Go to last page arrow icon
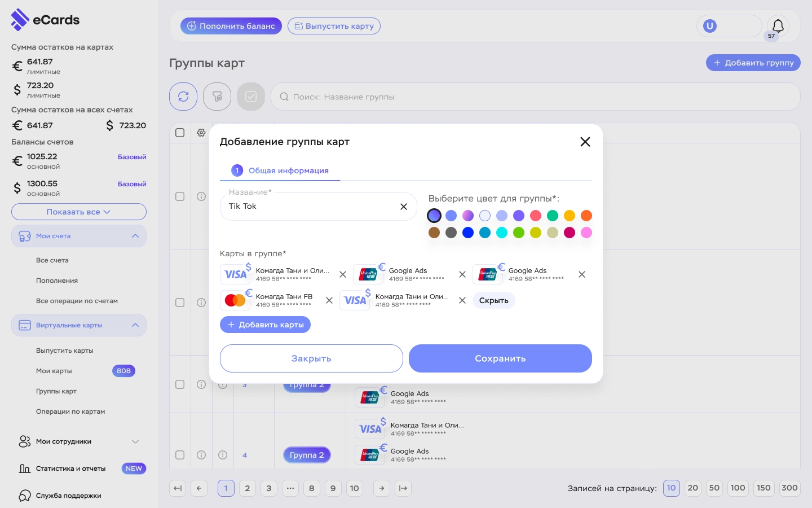The height and width of the screenshot is (508, 812). click(403, 488)
